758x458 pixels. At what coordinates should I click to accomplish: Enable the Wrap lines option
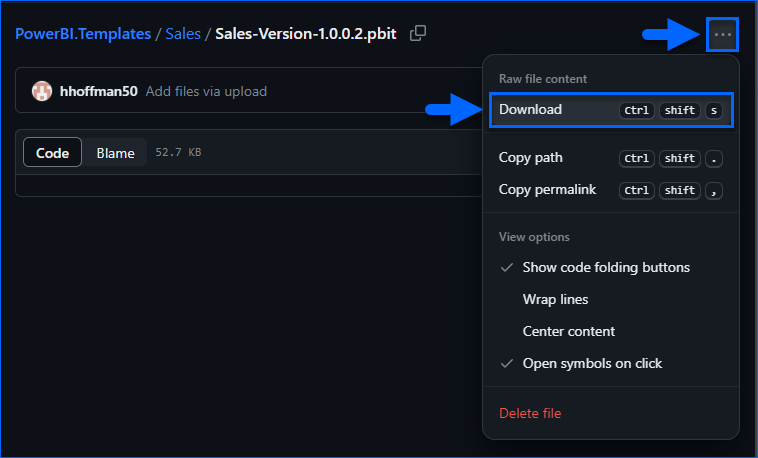click(x=555, y=299)
